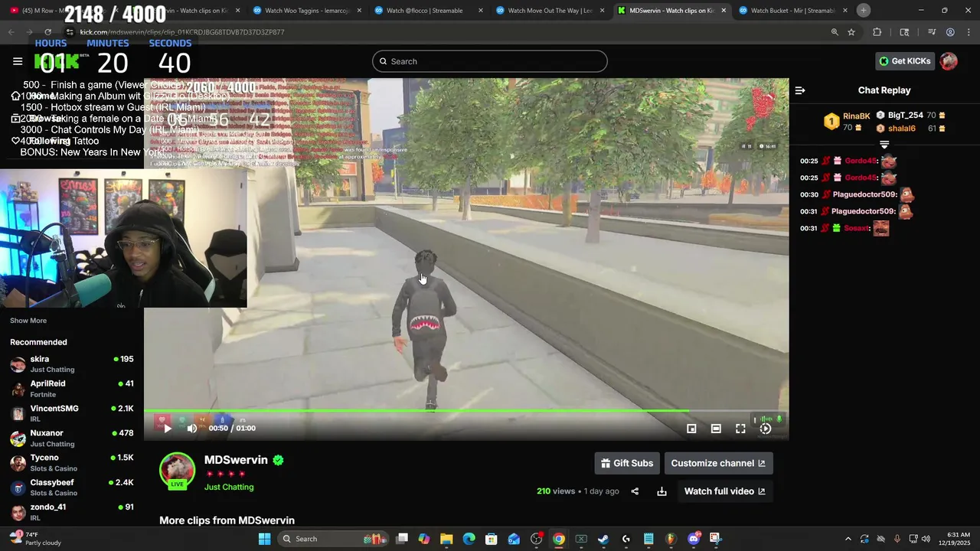
Task: Enable picture-in-picture mode on the player
Action: pos(691,429)
